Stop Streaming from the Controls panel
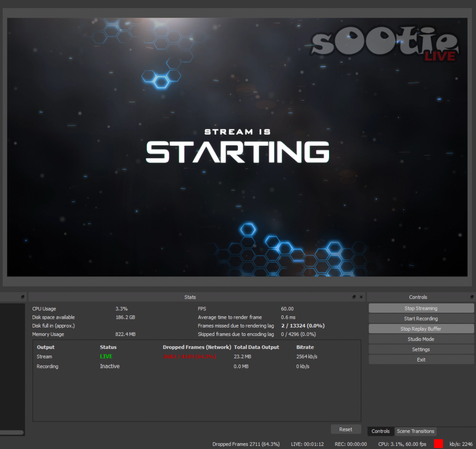This screenshot has width=476, height=449. [x=421, y=308]
